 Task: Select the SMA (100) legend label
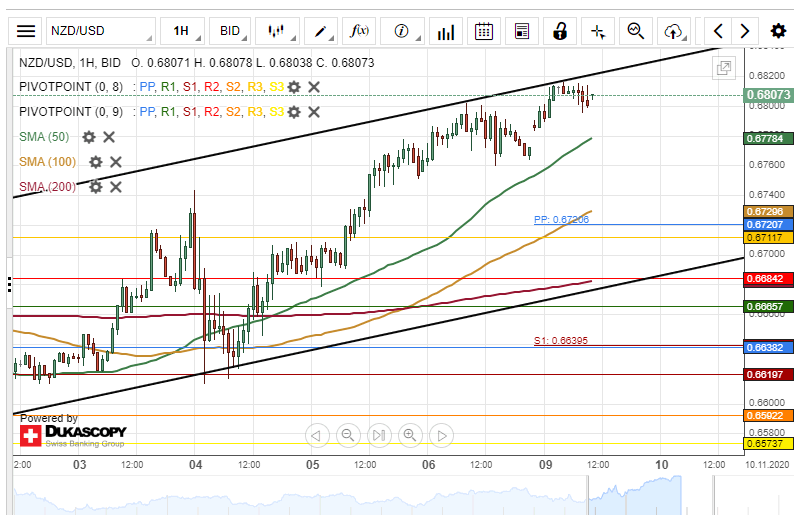click(48, 162)
